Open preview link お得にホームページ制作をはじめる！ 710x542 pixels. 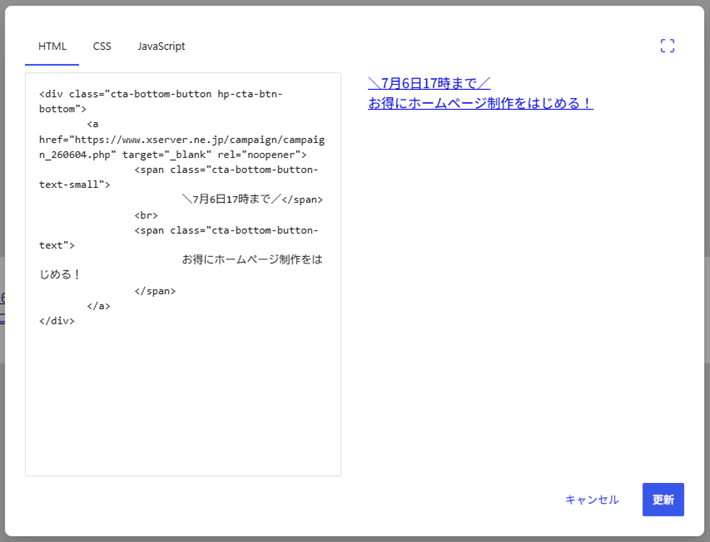tap(480, 103)
